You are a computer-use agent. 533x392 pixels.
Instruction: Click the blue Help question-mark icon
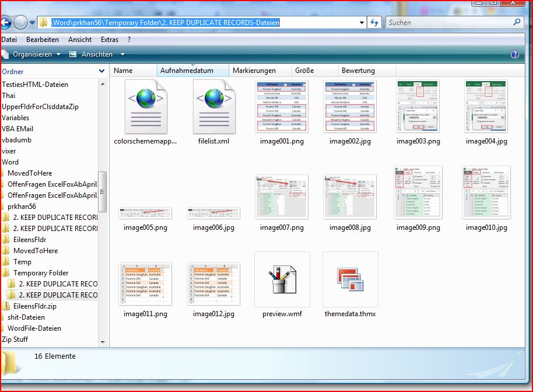pos(515,54)
